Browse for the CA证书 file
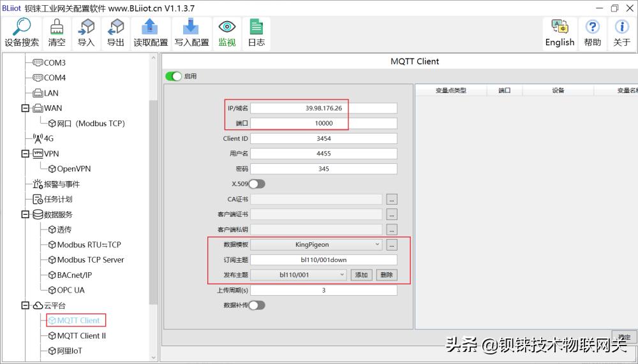 392,200
